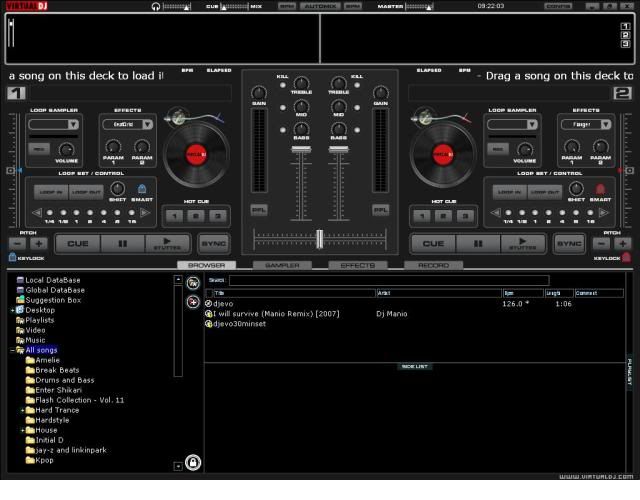The image size is (640, 500).
Task: Click pitch plus button on left deck
Action: point(38,243)
